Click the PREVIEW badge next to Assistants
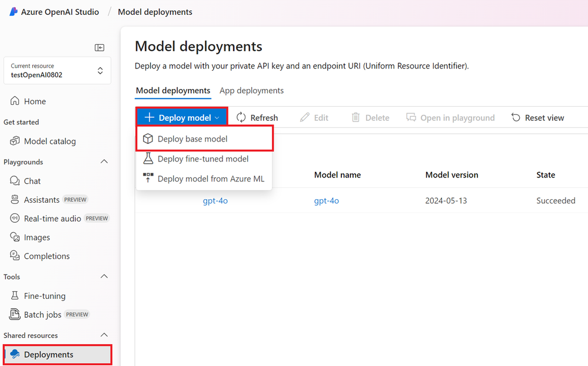Screen dimensions: 588x366 tap(75, 199)
